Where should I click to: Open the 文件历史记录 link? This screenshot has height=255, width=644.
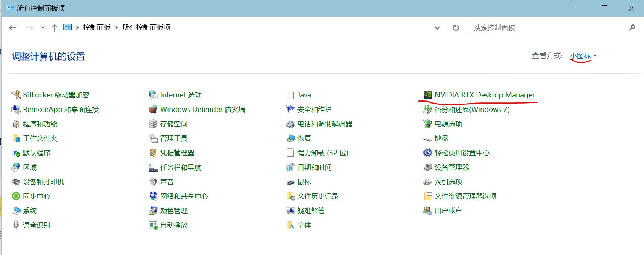pyautogui.click(x=318, y=196)
